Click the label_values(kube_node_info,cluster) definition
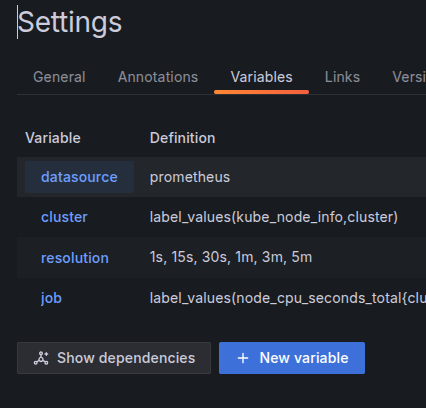The image size is (426, 408). (274, 217)
